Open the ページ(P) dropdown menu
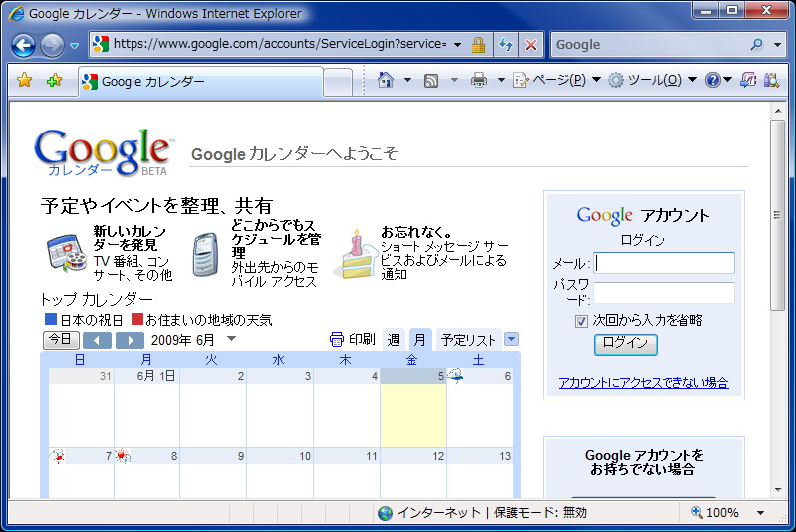This screenshot has width=796, height=532. (556, 81)
